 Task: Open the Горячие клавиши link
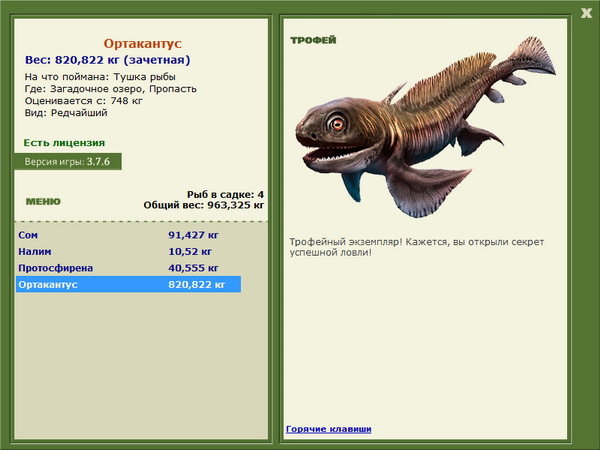329,429
